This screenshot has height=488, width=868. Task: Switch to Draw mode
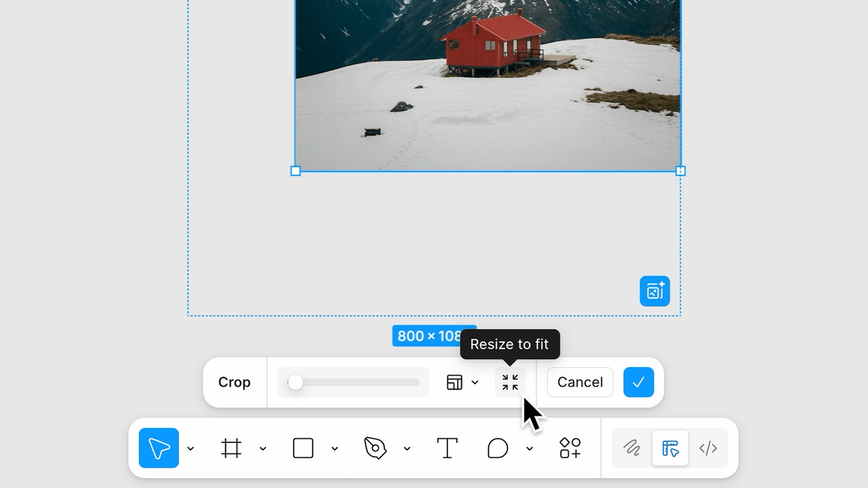[631, 448]
